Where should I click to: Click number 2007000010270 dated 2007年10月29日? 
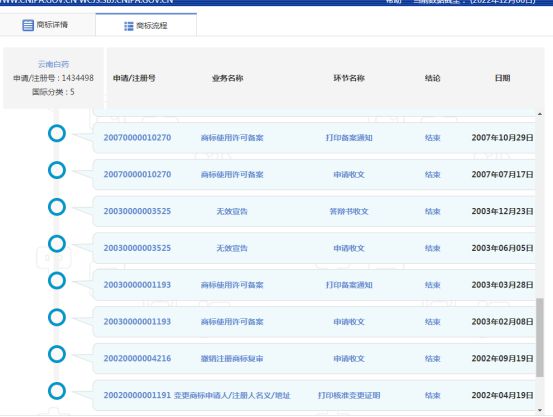click(x=137, y=138)
